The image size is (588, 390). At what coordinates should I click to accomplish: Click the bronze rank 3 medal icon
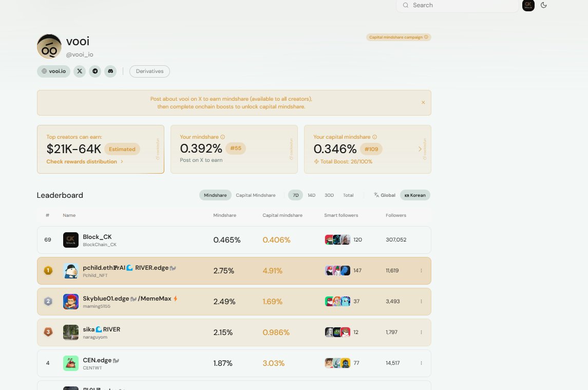(x=48, y=332)
